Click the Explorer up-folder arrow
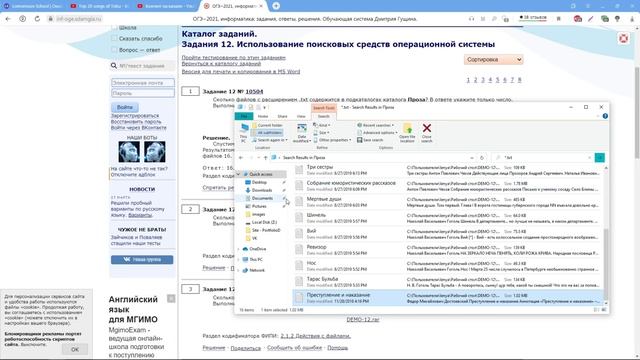The width and height of the screenshot is (640, 360). (x=265, y=158)
